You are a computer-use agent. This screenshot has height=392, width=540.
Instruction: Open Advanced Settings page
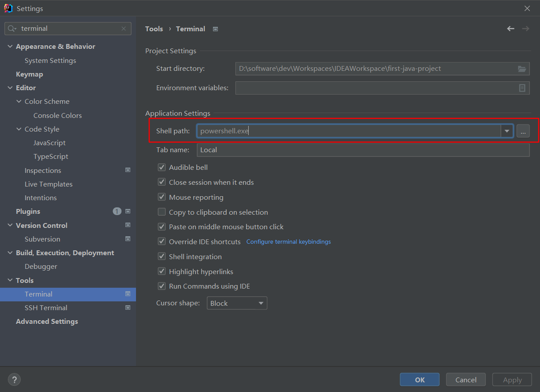(x=47, y=321)
